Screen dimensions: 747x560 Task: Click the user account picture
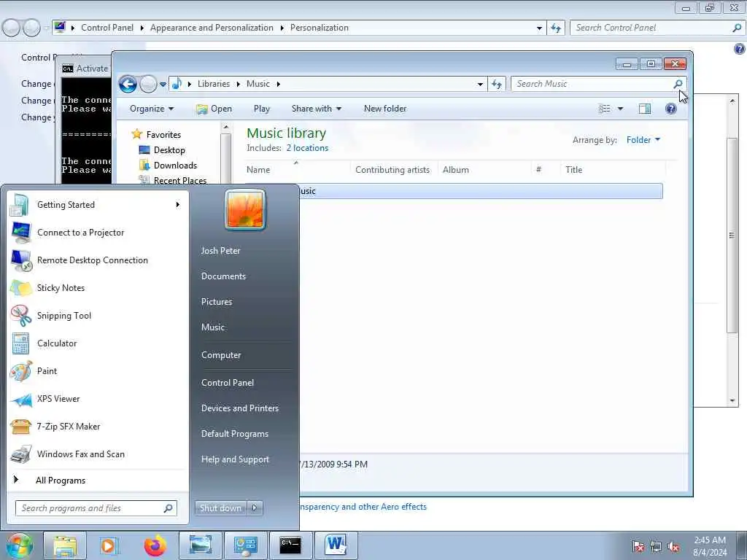(x=245, y=209)
